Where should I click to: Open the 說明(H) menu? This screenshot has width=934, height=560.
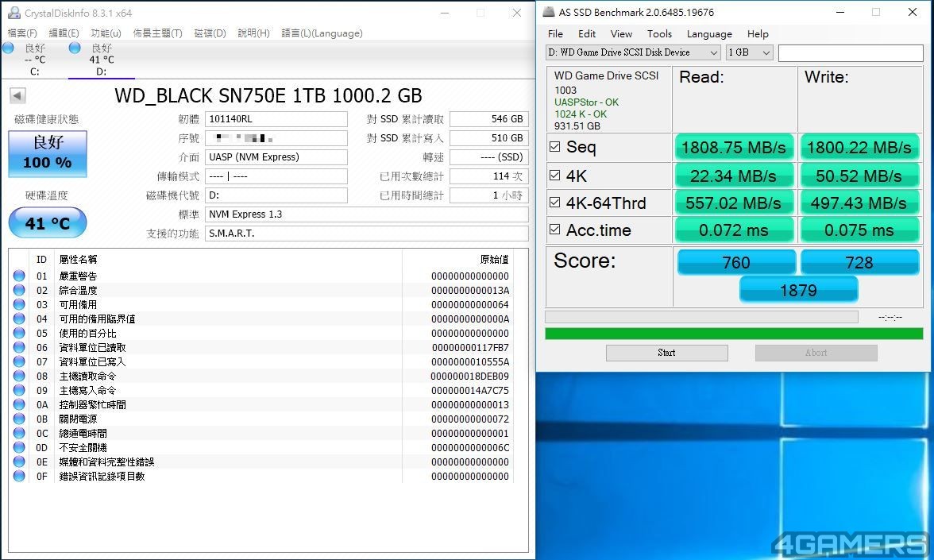[x=254, y=33]
